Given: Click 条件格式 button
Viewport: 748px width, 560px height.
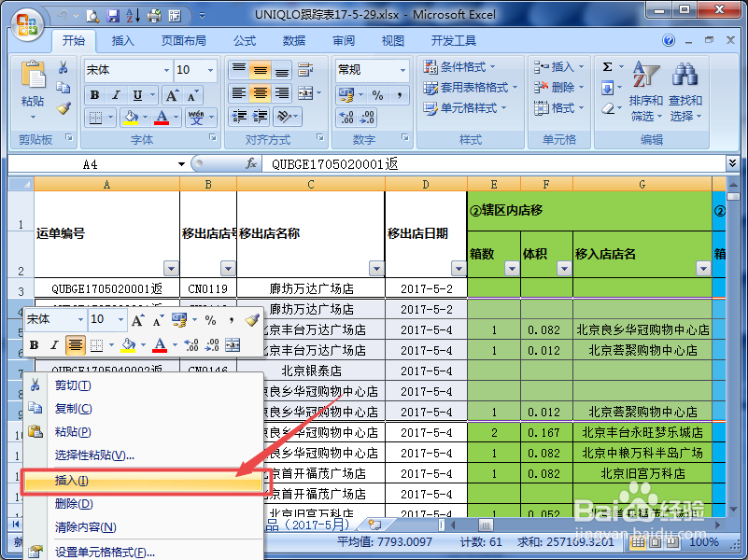Looking at the screenshot, I should tap(460, 67).
